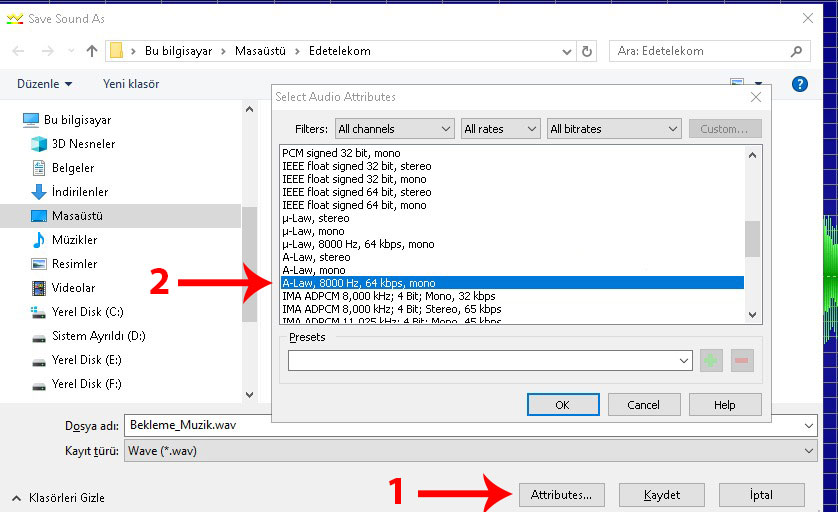Collapse folders with Klasörleri Gizle

pyautogui.click(x=58, y=498)
